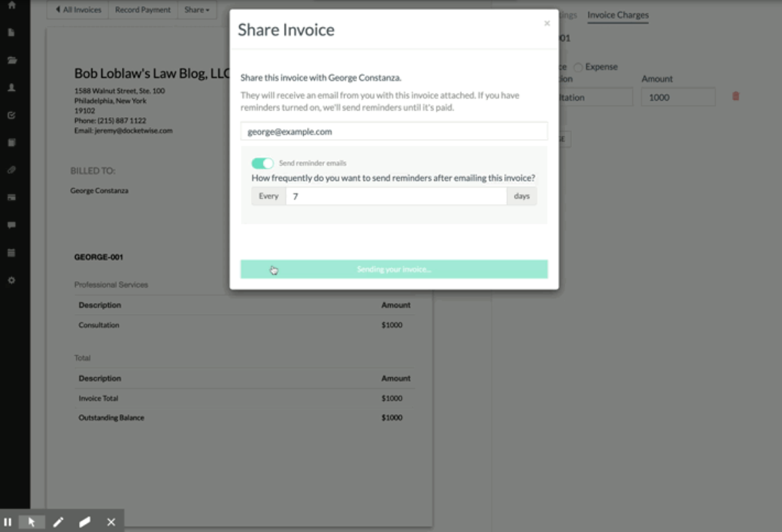Click the home icon in the sidebar

pyautogui.click(x=11, y=5)
